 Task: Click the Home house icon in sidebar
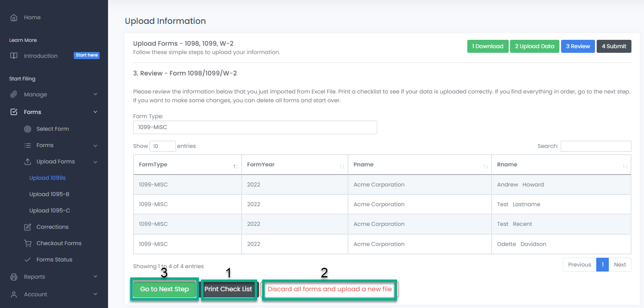pyautogui.click(x=14, y=18)
